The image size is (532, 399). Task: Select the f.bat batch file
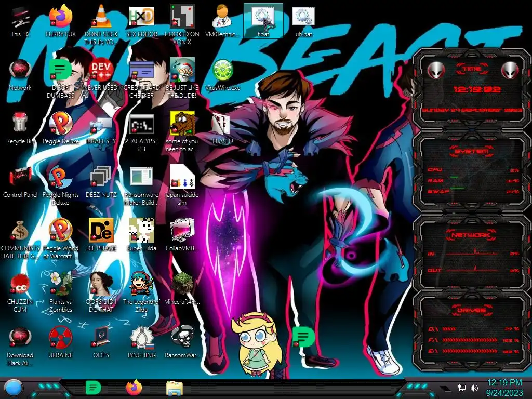263,20
